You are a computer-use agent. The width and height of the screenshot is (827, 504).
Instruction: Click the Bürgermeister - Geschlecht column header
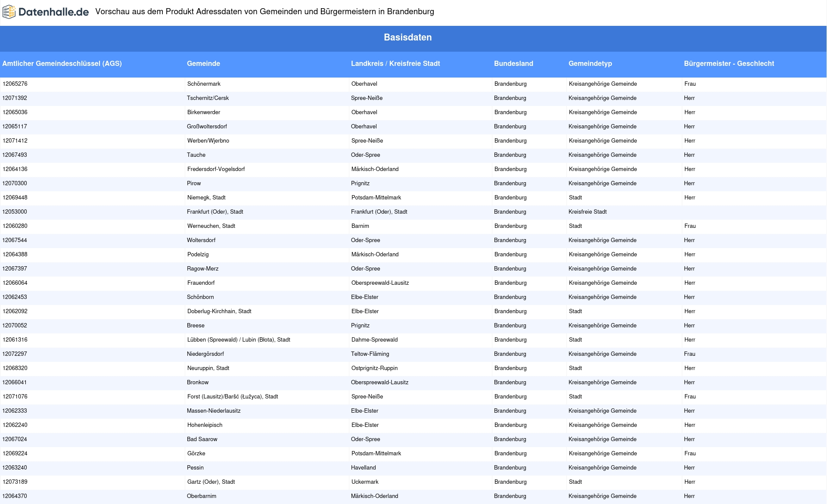[754, 64]
